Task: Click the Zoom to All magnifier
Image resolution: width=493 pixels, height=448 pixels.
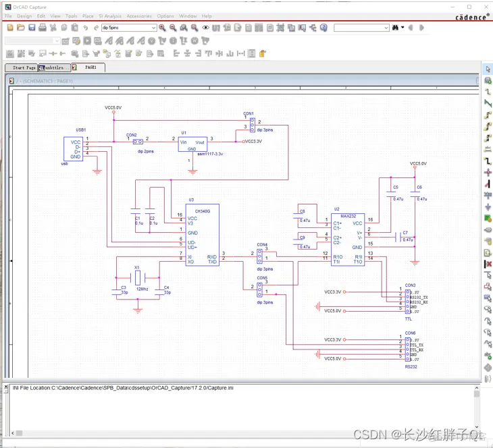Action: (194, 28)
